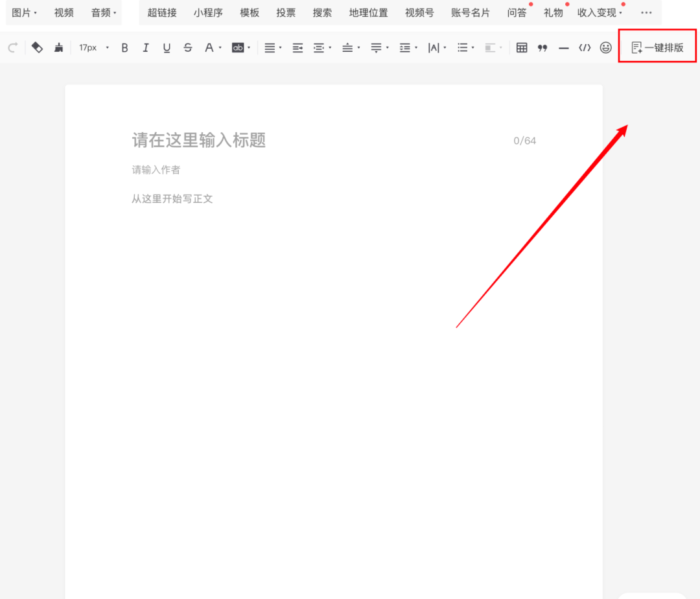Toggle bold formatting

[124, 47]
